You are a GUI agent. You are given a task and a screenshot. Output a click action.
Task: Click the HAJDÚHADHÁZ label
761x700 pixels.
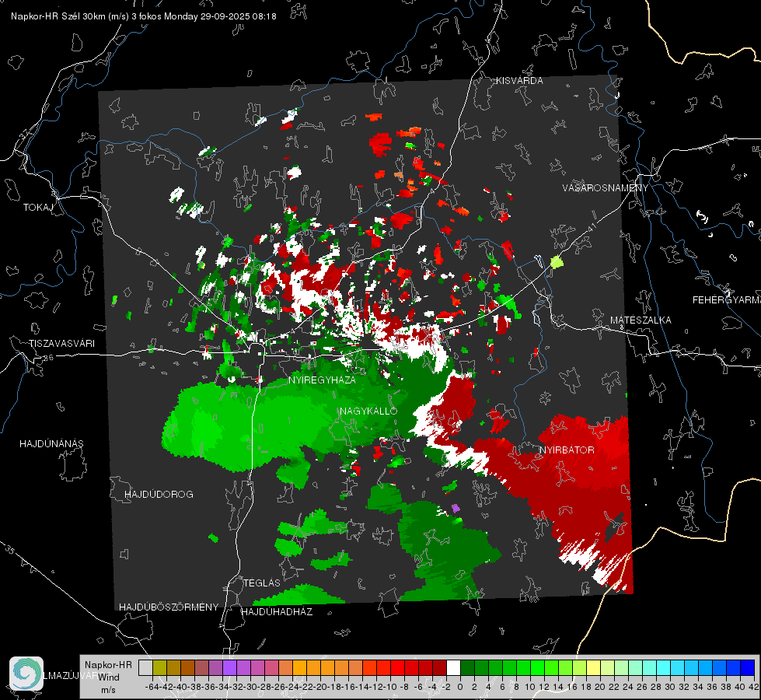pos(277,611)
